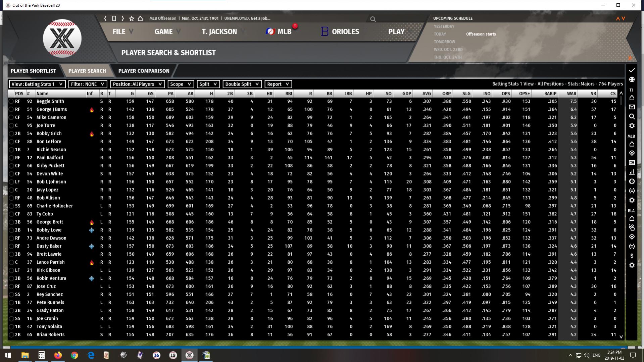Open the Double Split dropdown

point(242,84)
